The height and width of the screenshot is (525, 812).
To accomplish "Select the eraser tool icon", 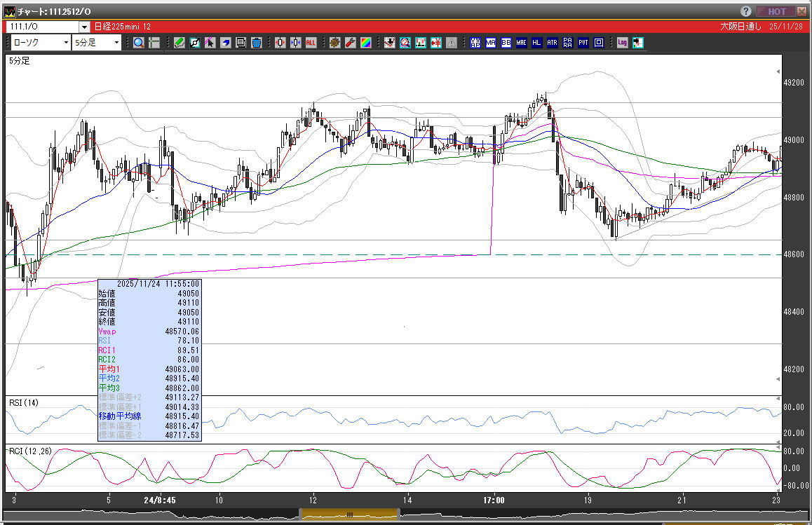I will coord(226,43).
